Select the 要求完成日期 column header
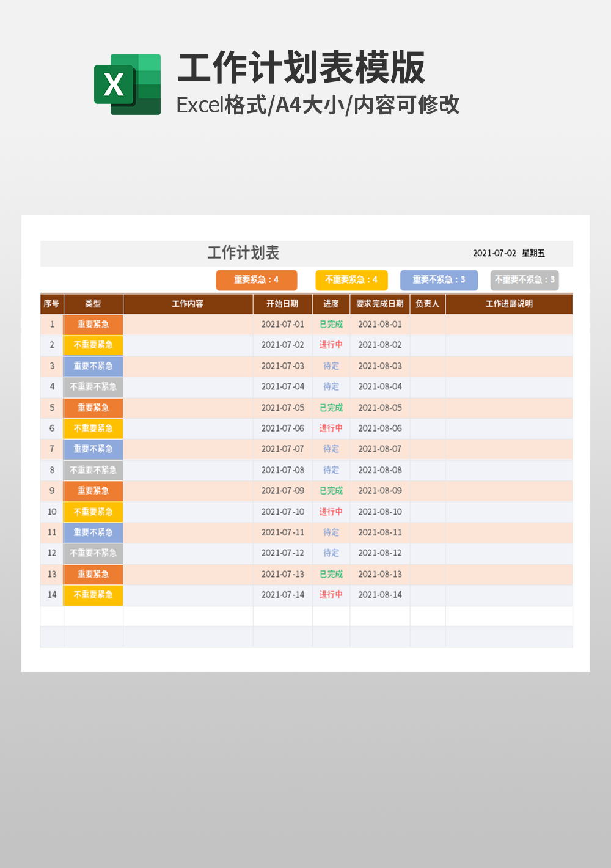 [380, 304]
